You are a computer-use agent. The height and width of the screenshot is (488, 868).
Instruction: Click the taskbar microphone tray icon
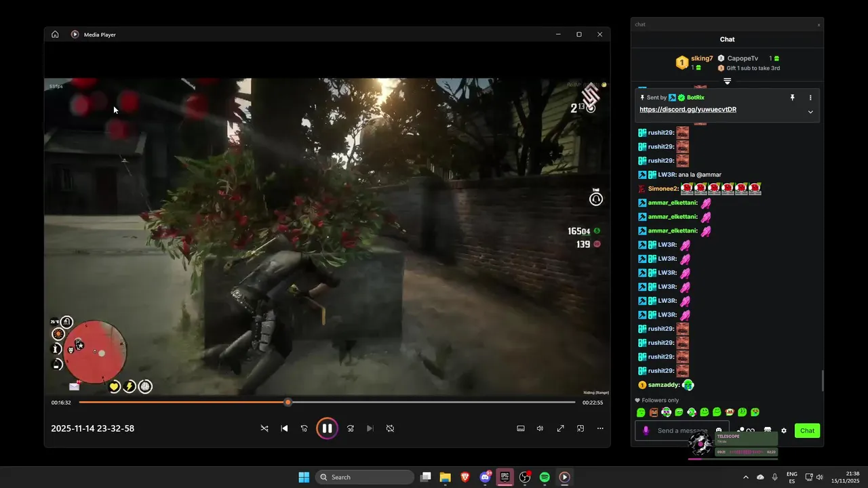(x=774, y=477)
